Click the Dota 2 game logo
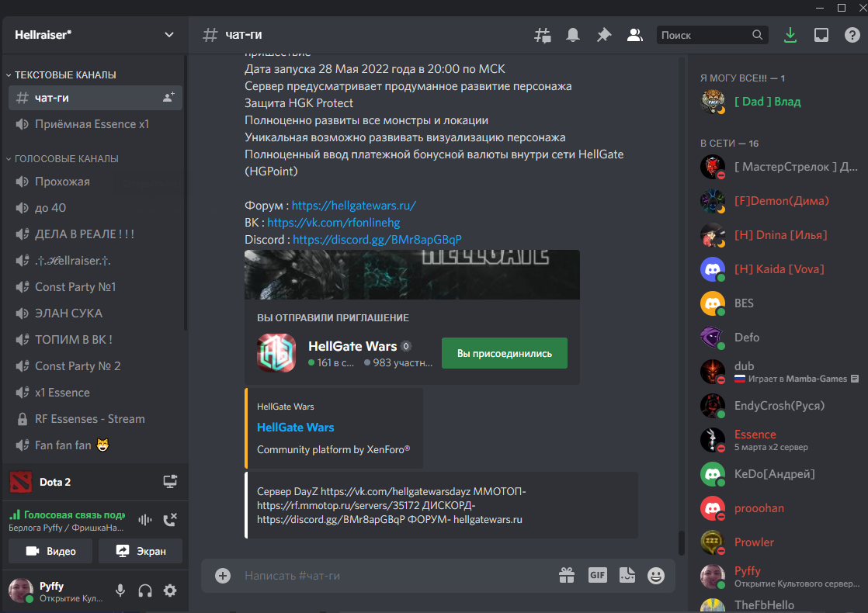The image size is (868, 613). [21, 482]
